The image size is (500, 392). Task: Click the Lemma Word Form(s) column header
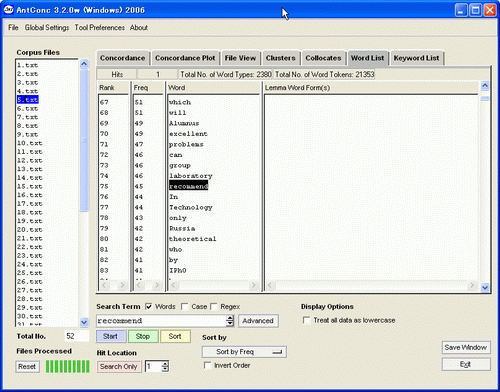click(x=371, y=88)
